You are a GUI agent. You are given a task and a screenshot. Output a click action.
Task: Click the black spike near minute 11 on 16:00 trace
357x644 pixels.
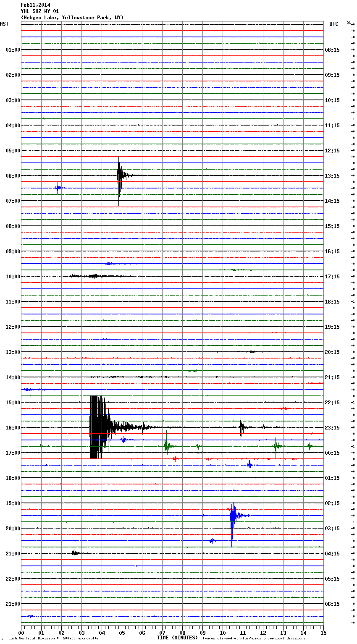pos(241,427)
